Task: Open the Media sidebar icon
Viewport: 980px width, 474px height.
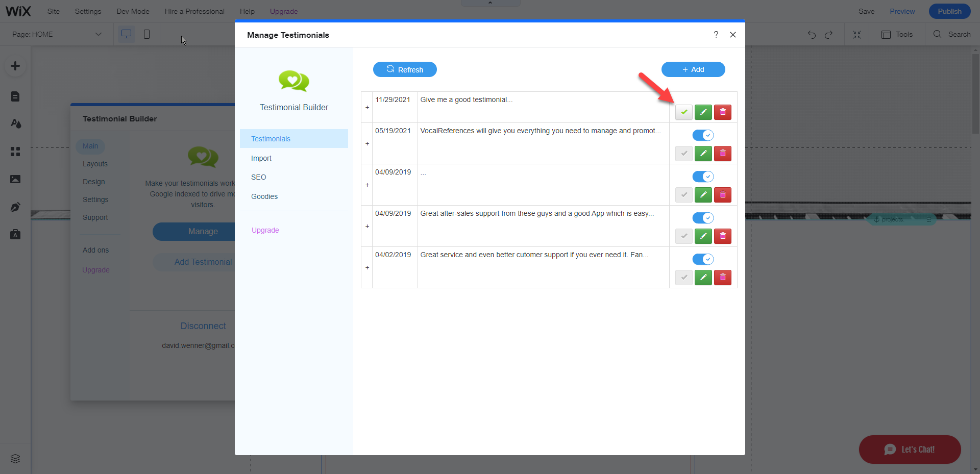Action: 15,179
